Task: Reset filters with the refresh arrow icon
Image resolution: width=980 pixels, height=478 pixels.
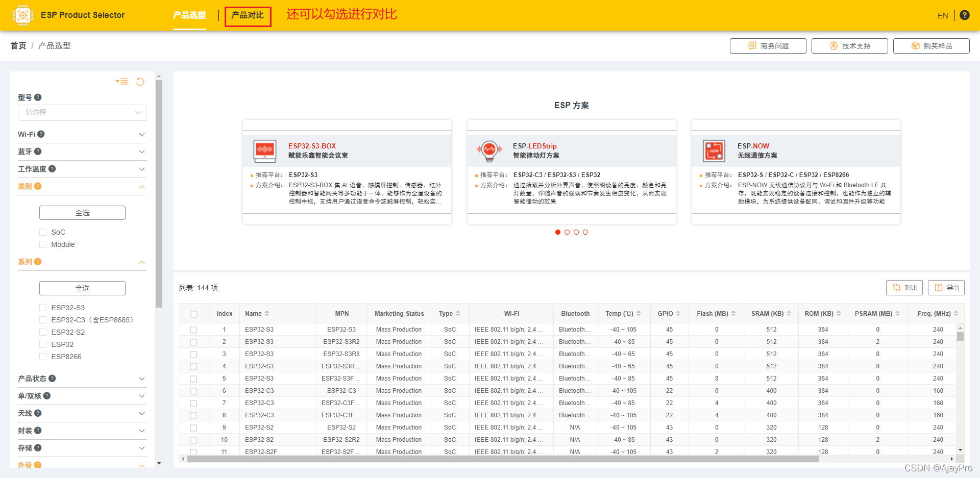Action: (140, 82)
